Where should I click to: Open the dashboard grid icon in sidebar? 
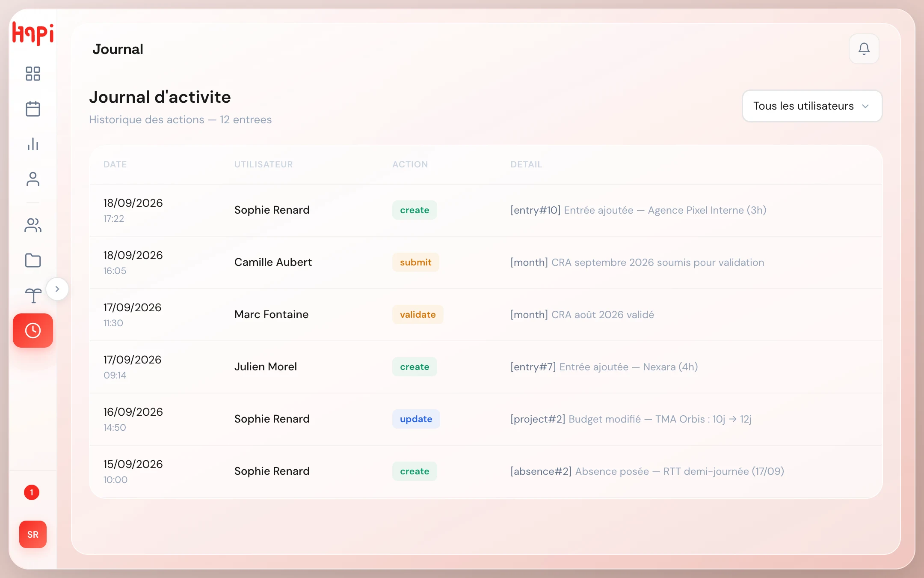pyautogui.click(x=33, y=74)
